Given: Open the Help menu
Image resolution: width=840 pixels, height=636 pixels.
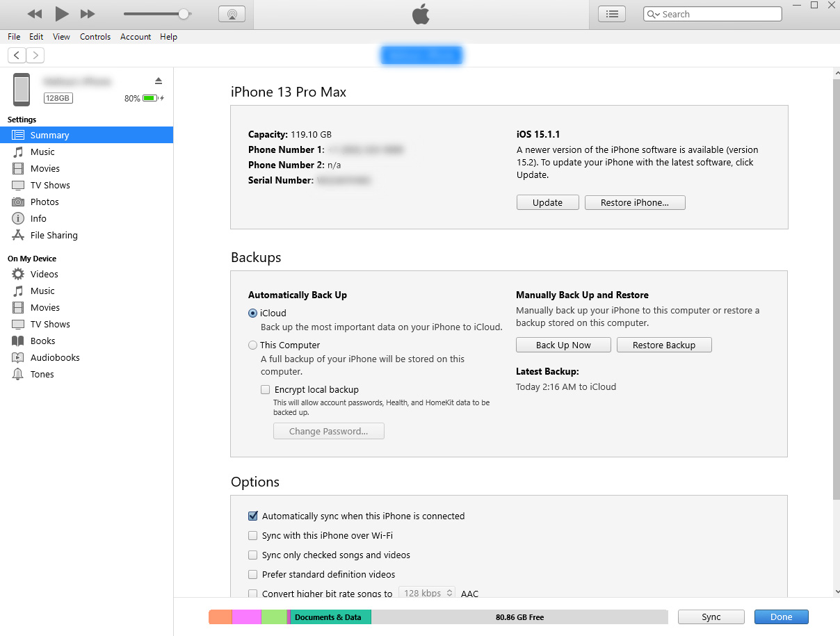Looking at the screenshot, I should click(x=169, y=37).
